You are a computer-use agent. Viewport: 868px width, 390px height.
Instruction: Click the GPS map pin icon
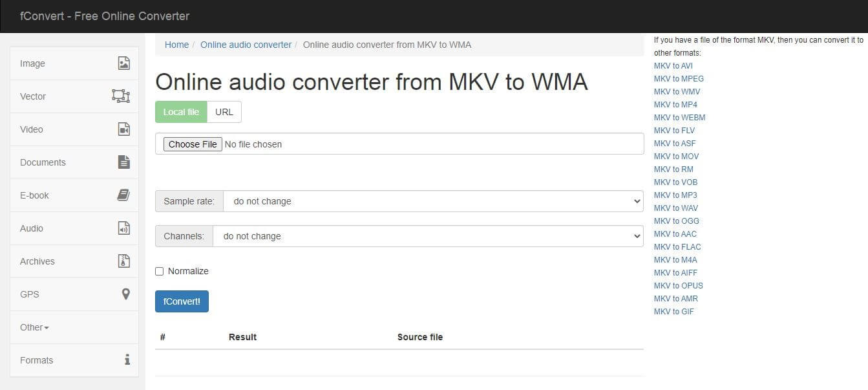point(126,294)
